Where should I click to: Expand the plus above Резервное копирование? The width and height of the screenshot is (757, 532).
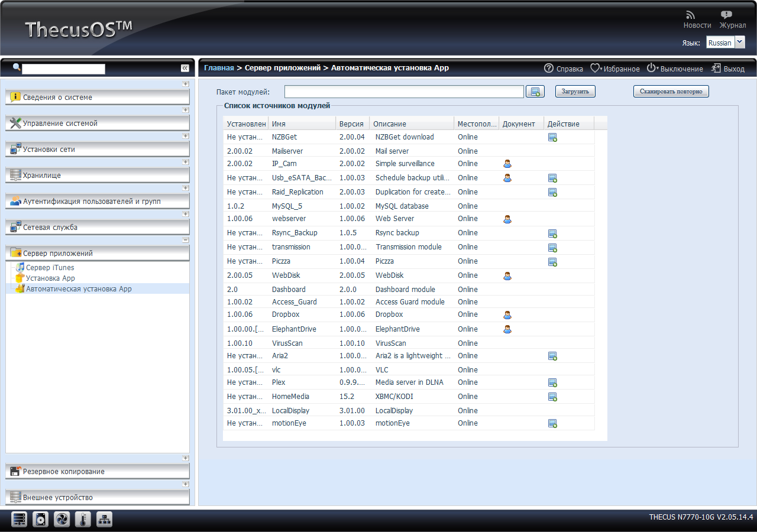point(185,458)
